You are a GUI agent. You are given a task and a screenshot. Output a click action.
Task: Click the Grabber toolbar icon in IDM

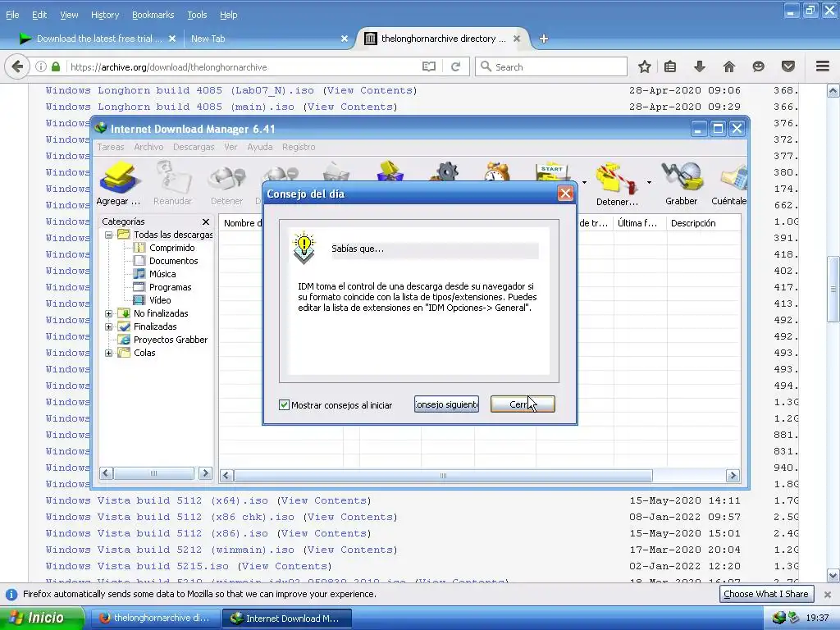click(681, 184)
